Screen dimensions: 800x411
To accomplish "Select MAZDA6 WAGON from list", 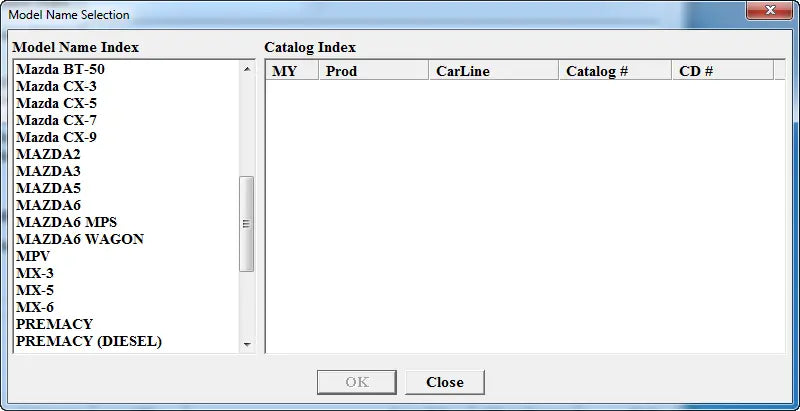I will coord(80,239).
